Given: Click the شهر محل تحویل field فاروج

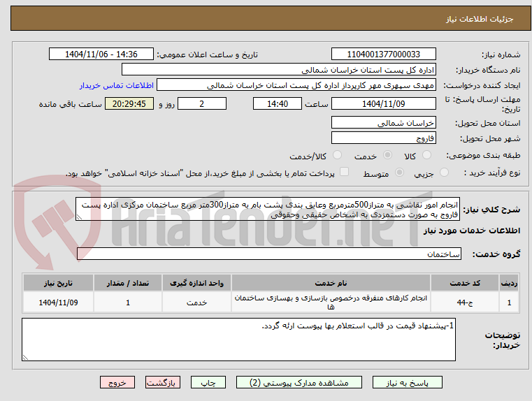Looking at the screenshot, I should click(383, 138).
